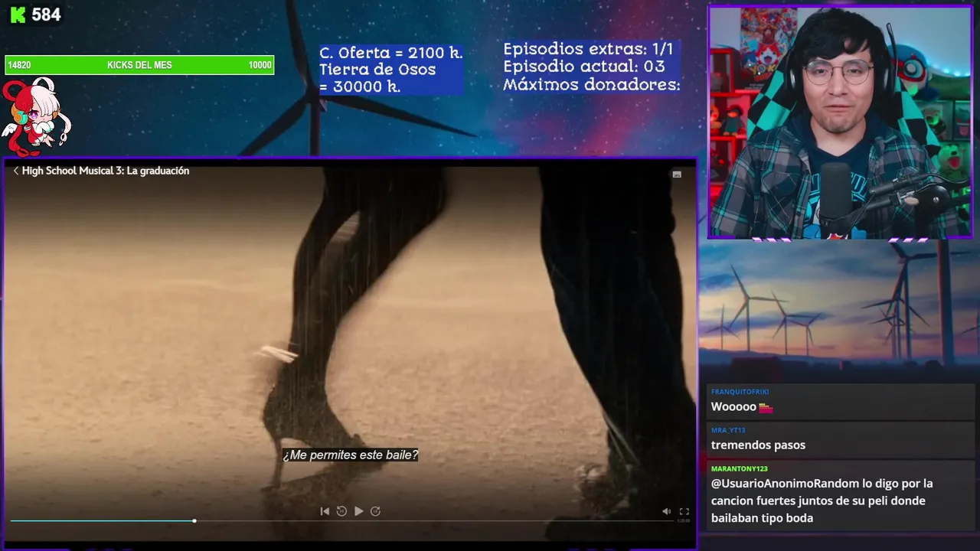Enter fullscreen using the expand icon
This screenshot has height=551, width=980.
[684, 511]
